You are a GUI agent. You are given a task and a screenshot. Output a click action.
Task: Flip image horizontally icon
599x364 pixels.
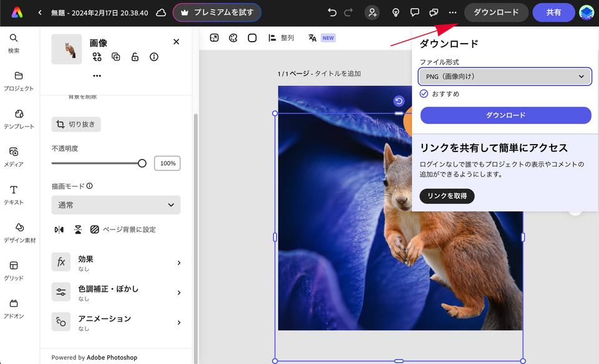click(x=59, y=229)
